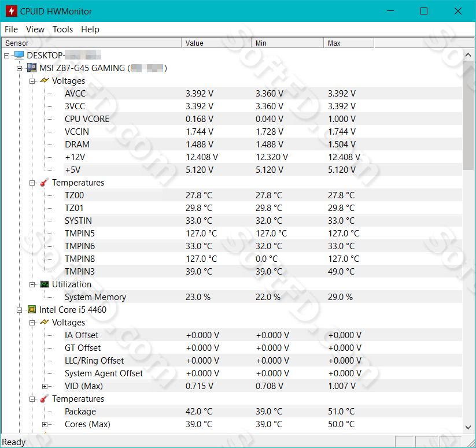
Task: Click the CPUID HWMonitor lightning app icon
Action: click(12, 11)
